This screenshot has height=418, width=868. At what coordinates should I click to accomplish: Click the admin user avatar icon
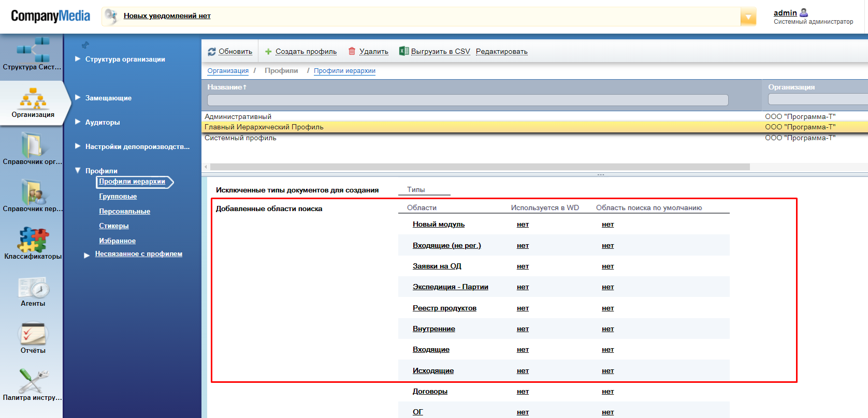tap(804, 12)
